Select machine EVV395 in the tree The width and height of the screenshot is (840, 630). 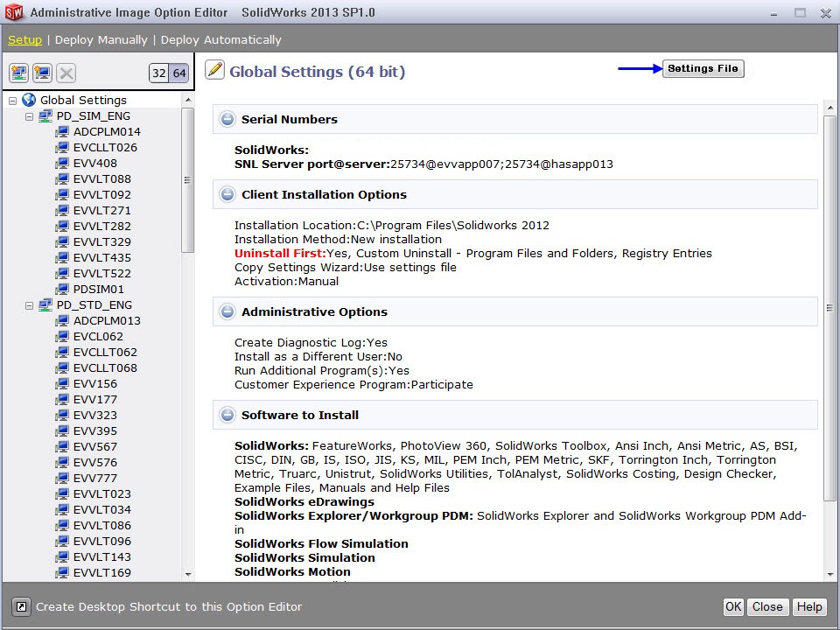[94, 430]
